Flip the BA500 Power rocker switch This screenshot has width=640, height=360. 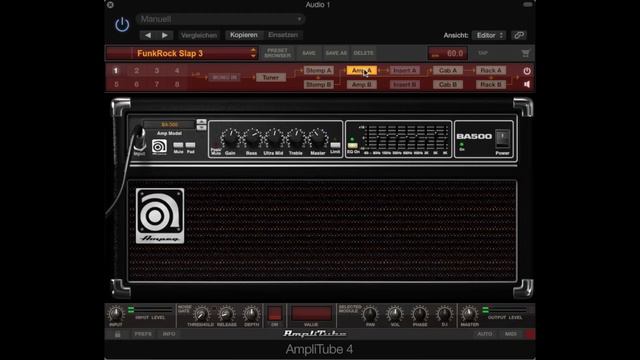(x=502, y=139)
